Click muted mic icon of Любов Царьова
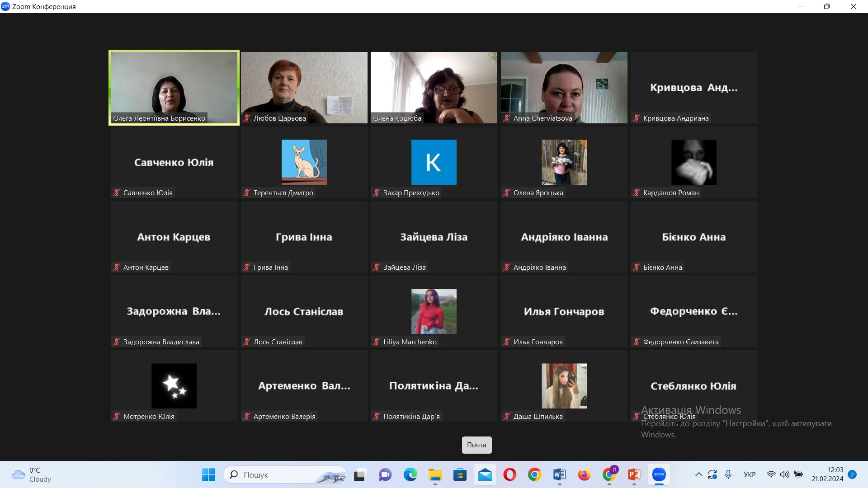This screenshot has height=488, width=868. pos(247,118)
